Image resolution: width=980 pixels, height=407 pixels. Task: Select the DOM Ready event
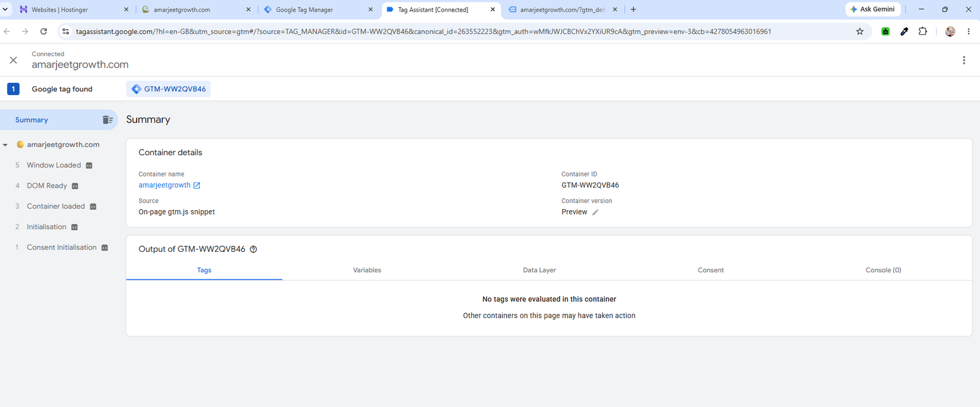click(47, 186)
